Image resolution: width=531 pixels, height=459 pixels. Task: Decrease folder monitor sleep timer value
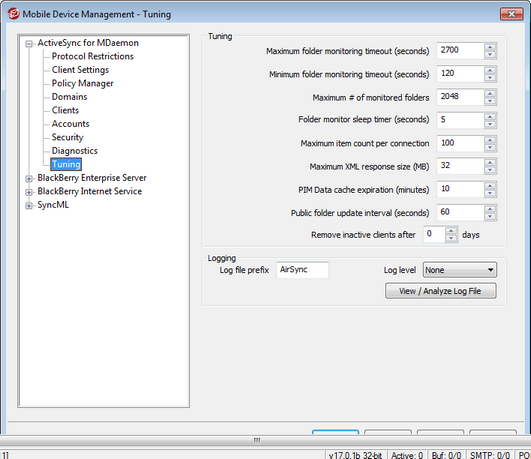click(x=490, y=124)
